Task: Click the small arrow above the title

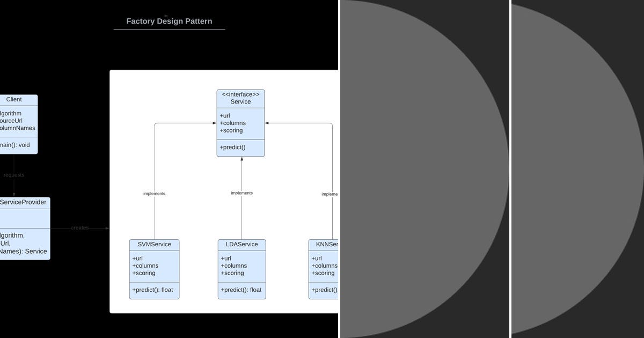Action: (166, 14)
